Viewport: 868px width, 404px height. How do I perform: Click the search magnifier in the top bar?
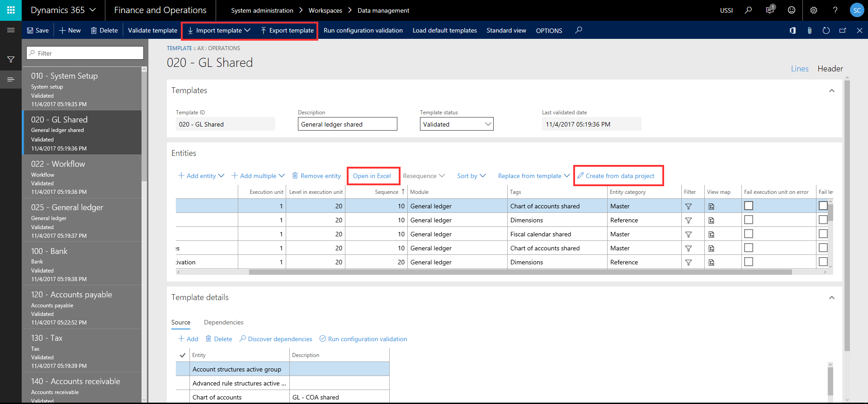pyautogui.click(x=748, y=10)
